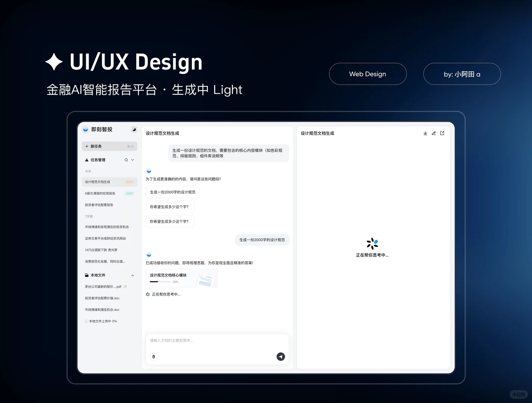Click the star icon beside UI/UX Design
532x403 pixels.
tap(54, 62)
